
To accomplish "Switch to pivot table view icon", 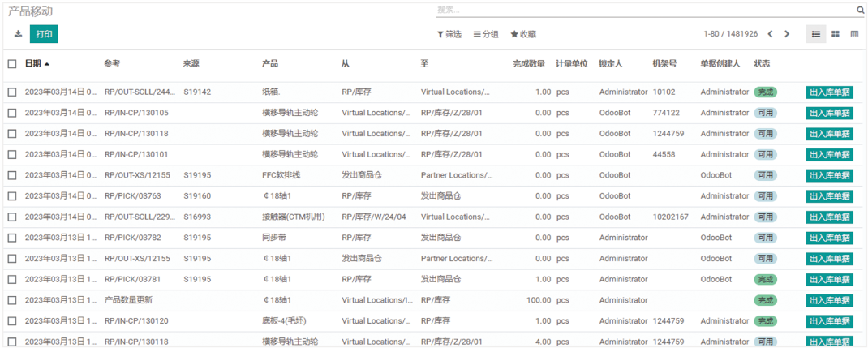I will click(x=854, y=34).
